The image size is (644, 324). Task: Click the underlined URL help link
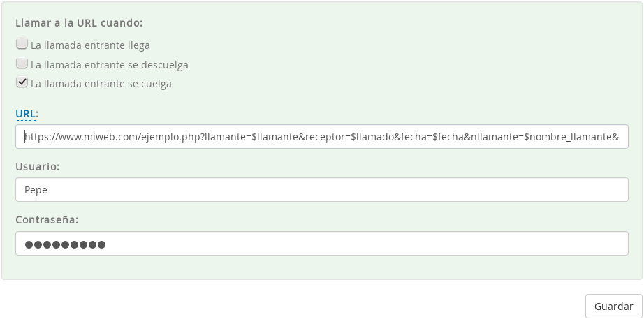[x=26, y=113]
